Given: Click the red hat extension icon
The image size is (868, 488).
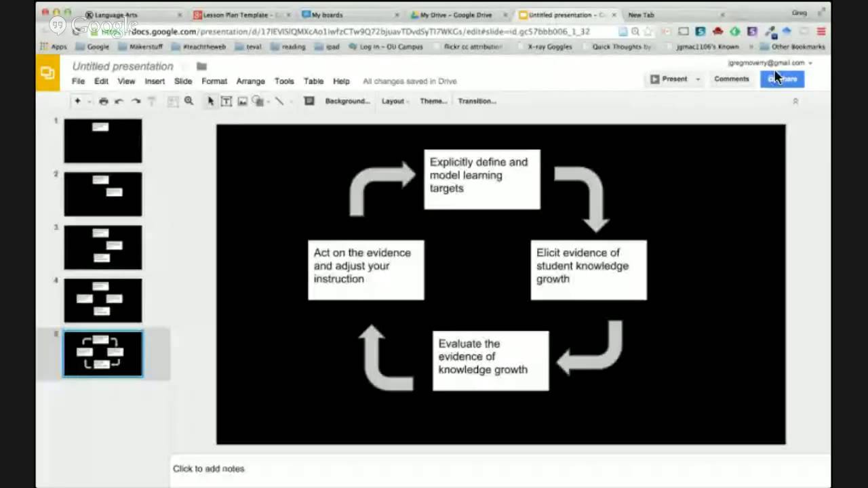Looking at the screenshot, I should (x=717, y=32).
